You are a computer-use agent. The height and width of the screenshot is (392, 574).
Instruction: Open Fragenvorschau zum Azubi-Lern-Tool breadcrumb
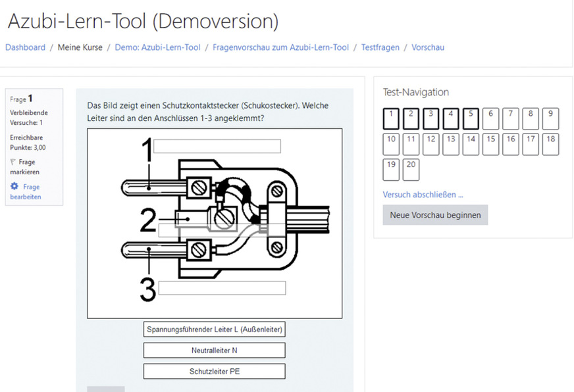tap(280, 47)
